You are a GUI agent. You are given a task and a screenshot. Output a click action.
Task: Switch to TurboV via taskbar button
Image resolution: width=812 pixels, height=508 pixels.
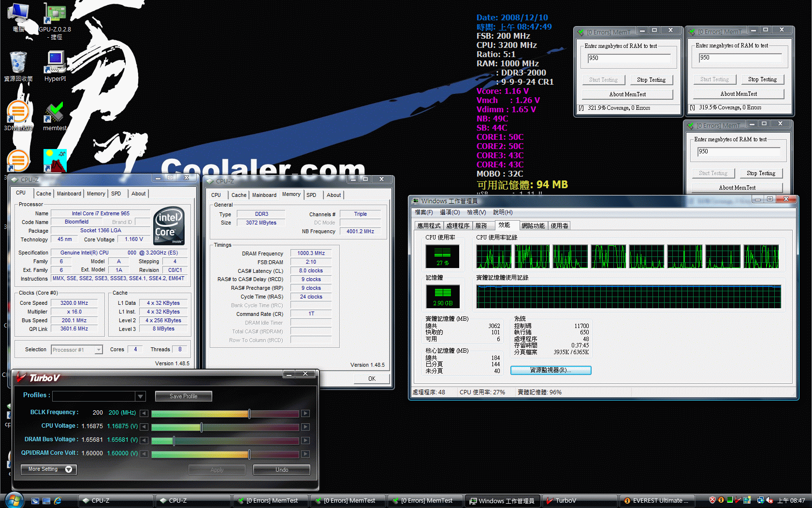580,501
